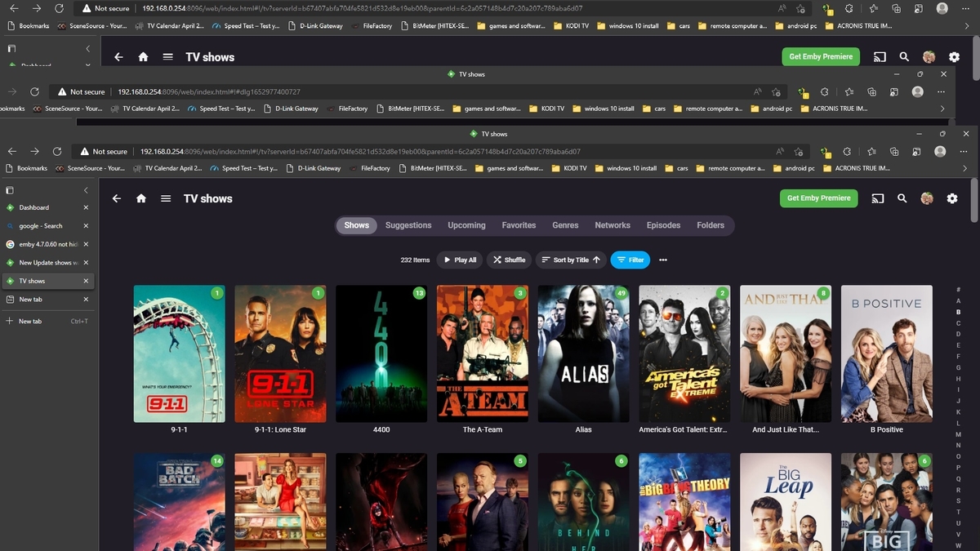Open Edge Settings and more menu, front window
Image resolution: width=980 pixels, height=551 pixels.
tap(964, 151)
